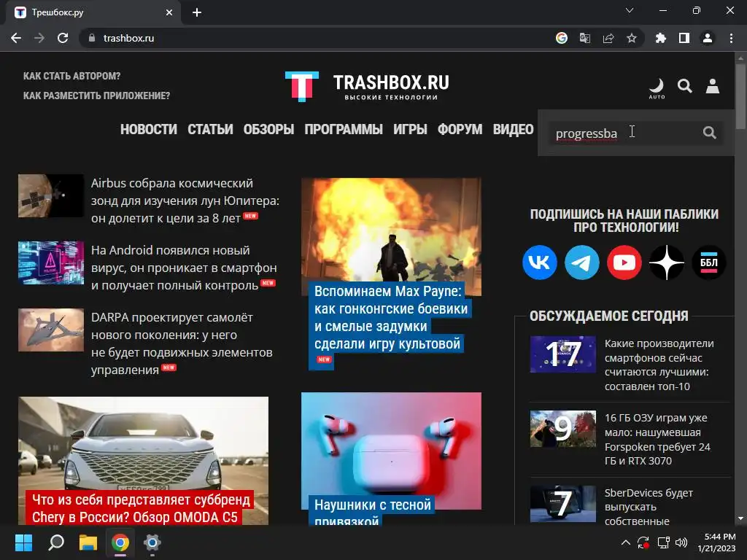Click the thumbnail showing 17 comments

click(562, 354)
